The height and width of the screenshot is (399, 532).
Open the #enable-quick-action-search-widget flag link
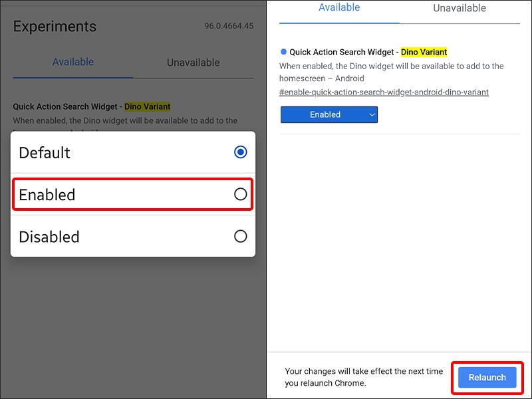[x=384, y=92]
